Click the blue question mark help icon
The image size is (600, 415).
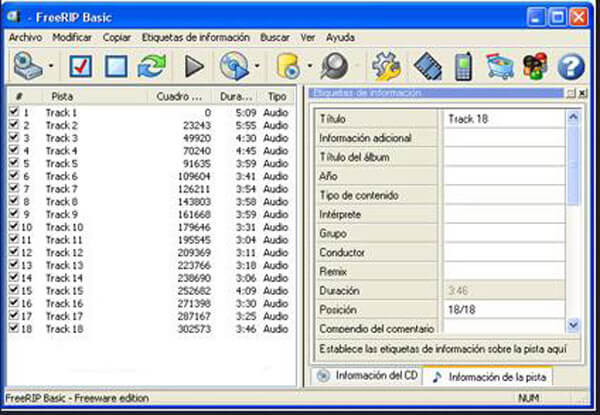coord(571,67)
